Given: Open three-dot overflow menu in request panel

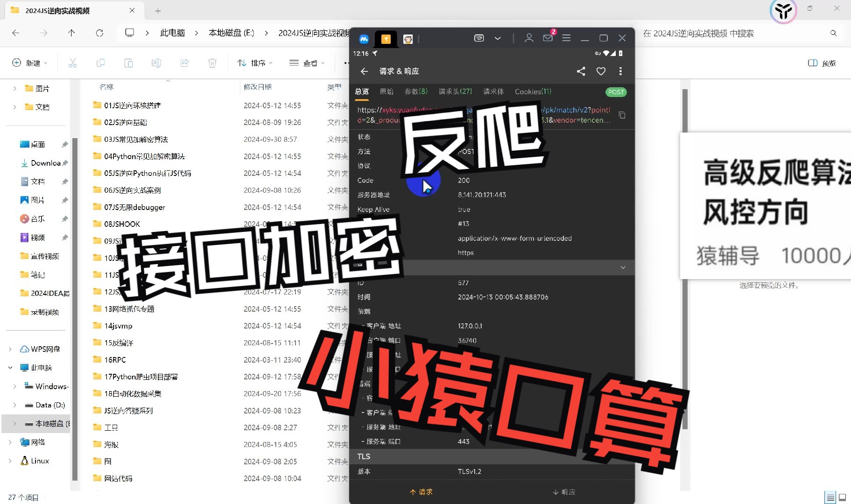Looking at the screenshot, I should pos(620,71).
